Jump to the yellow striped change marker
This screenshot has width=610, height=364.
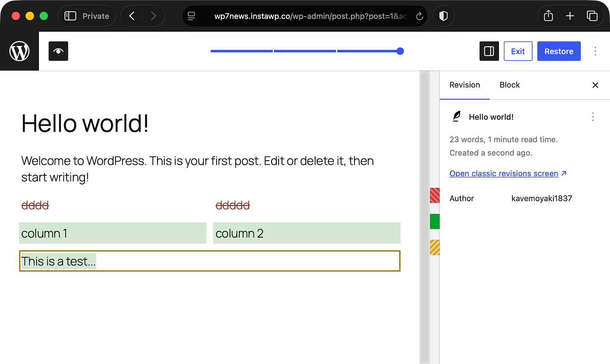point(434,247)
